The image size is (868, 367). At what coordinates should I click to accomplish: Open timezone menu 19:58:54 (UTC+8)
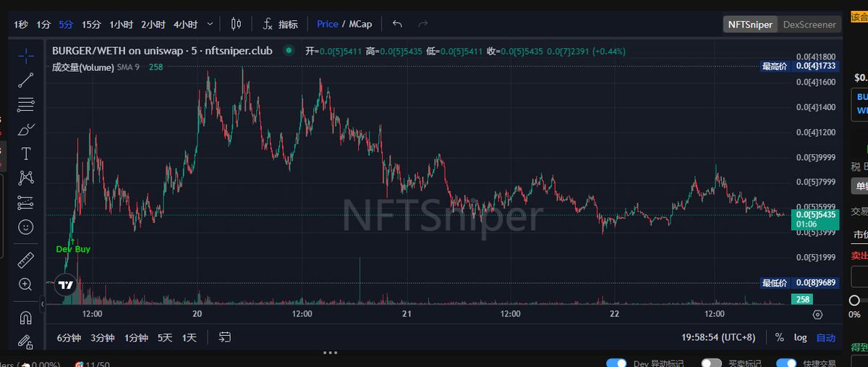click(x=720, y=337)
